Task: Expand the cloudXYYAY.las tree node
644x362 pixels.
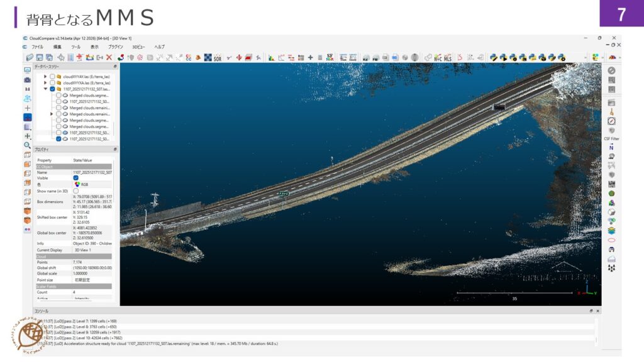Action: (x=45, y=77)
